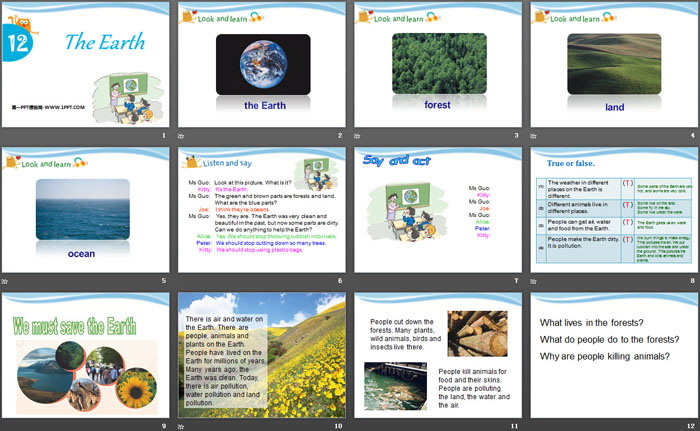Select the True or false table slide
This screenshot has height=431, width=700.
613,210
